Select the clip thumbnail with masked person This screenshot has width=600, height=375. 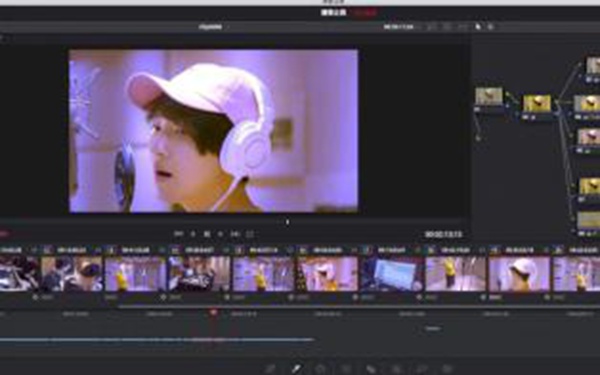[x=72, y=274]
